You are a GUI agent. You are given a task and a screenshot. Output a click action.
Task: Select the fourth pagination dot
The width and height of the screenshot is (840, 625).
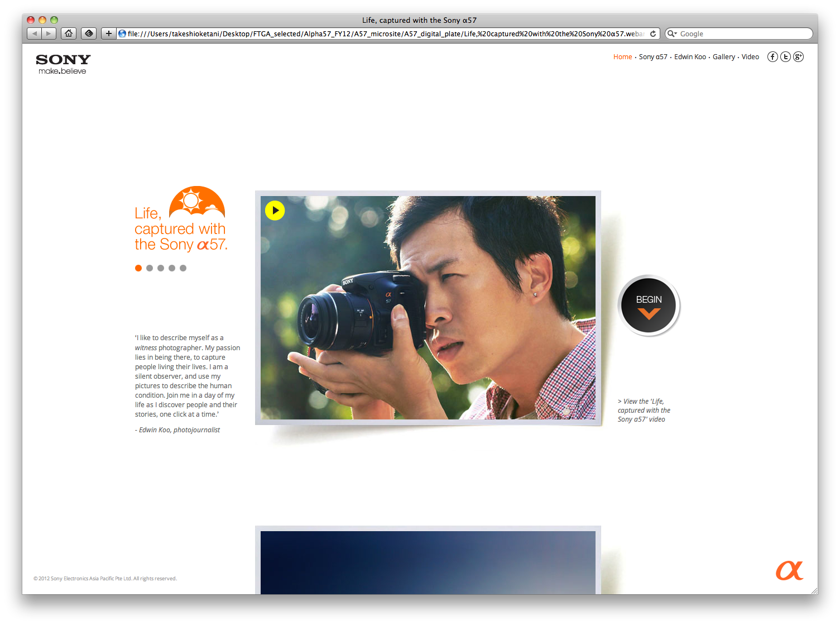[x=172, y=268]
